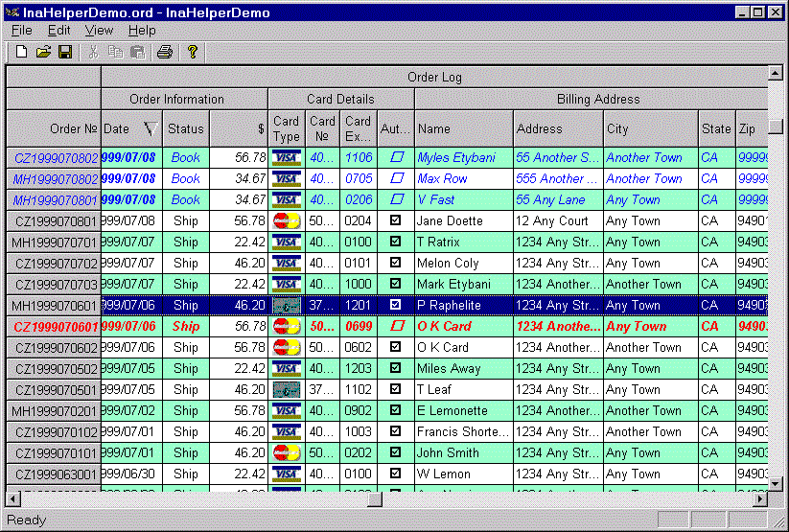Toggle authorized checkbox for Myles Etybani
This screenshot has height=532, width=789.
pos(397,157)
